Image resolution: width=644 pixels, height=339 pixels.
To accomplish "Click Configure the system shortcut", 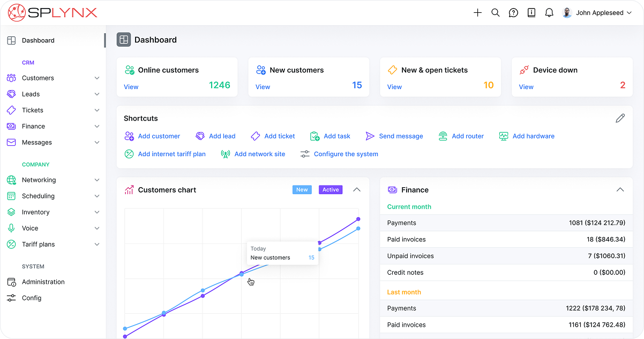I will point(346,154).
